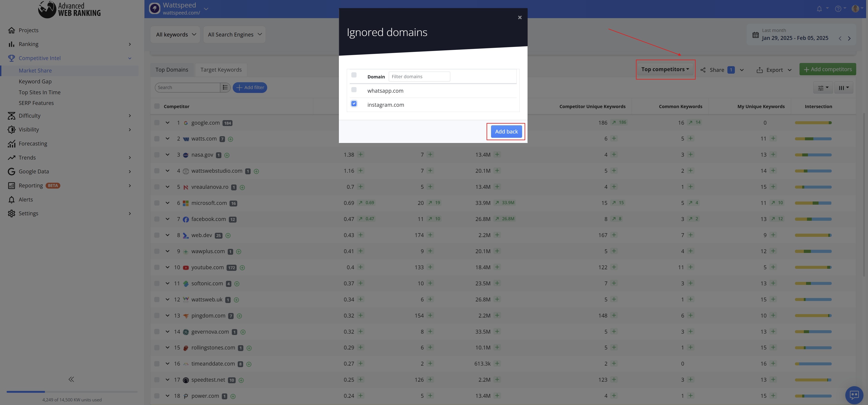Click the competitor Search input field
868x405 pixels.
click(x=187, y=87)
